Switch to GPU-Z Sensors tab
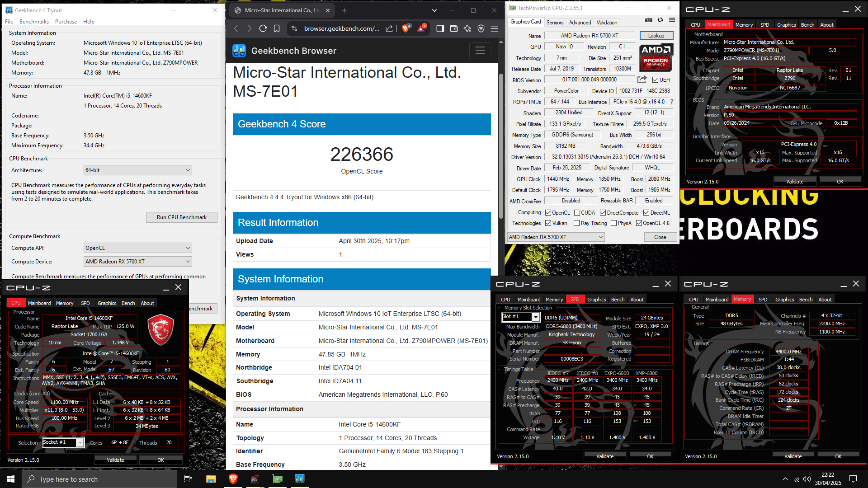Image resolution: width=868 pixels, height=488 pixels. pos(555,23)
